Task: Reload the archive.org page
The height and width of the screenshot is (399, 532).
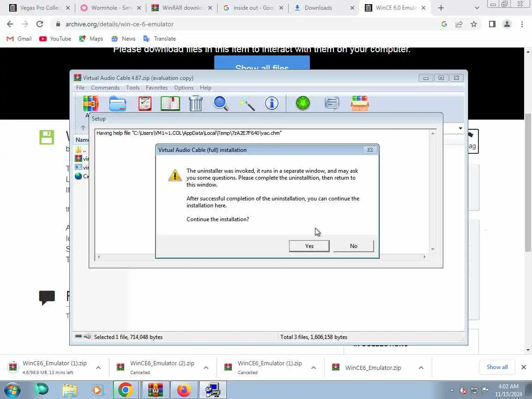Action: (40, 24)
